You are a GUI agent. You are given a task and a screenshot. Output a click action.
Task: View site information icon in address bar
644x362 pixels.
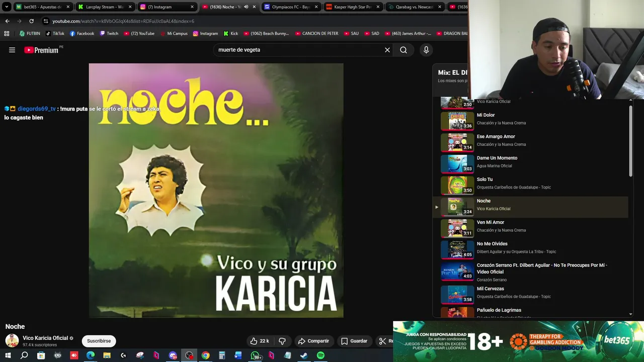coord(46,21)
